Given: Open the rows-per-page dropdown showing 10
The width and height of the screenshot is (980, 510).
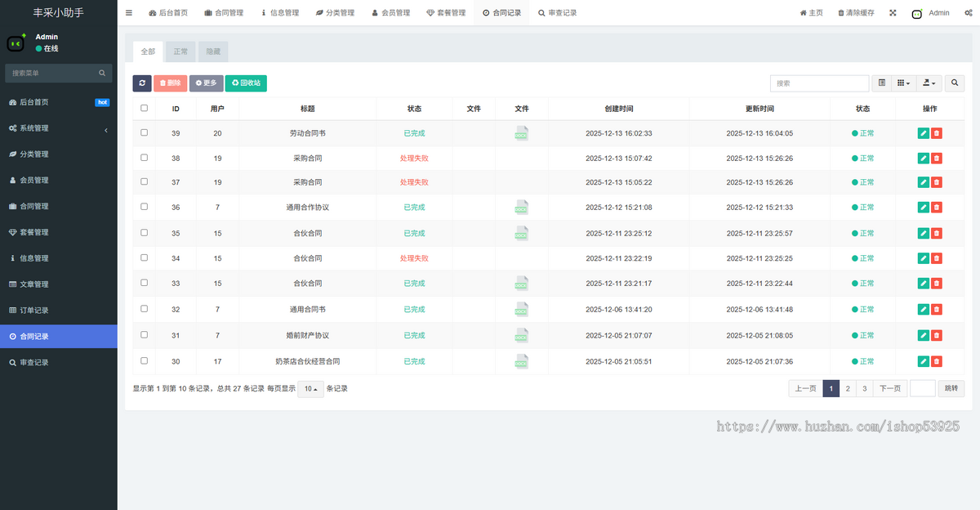Looking at the screenshot, I should pos(310,389).
